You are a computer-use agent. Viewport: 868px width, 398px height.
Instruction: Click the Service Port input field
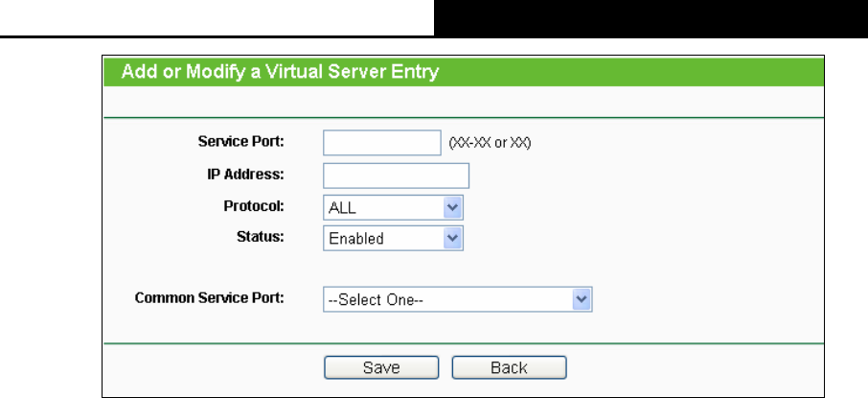click(x=382, y=143)
